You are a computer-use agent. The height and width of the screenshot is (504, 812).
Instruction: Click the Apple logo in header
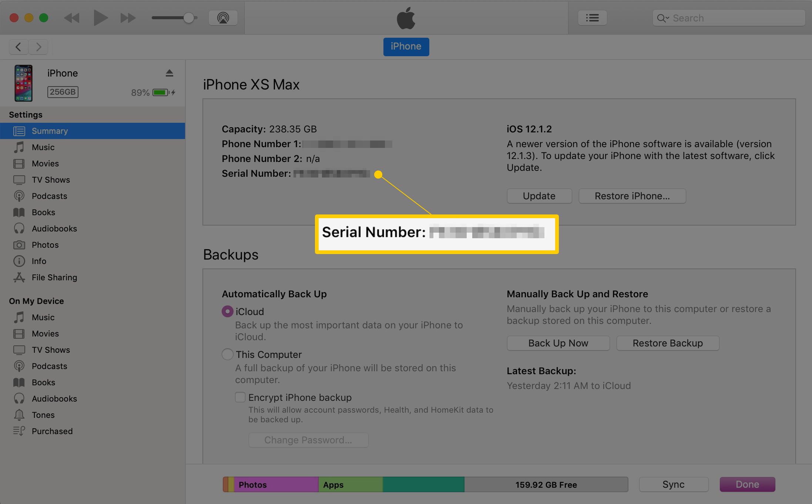pos(406,18)
